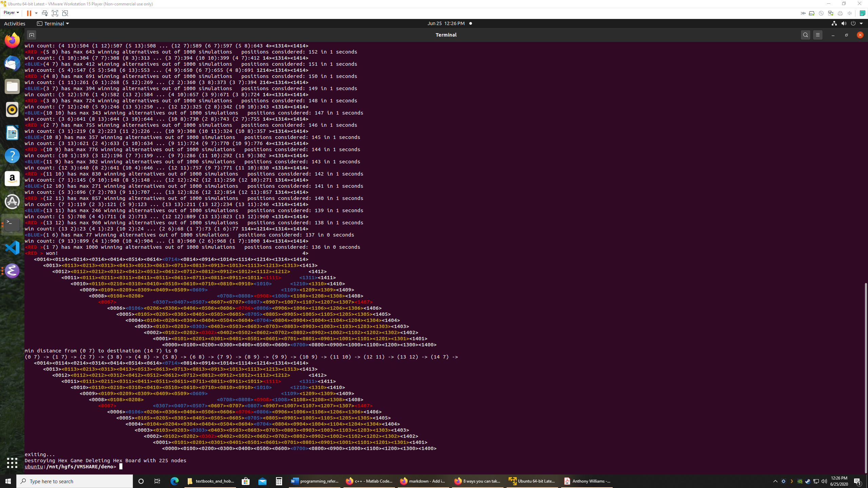Show Applications grid button
This screenshot has width=868, height=488.
pyautogui.click(x=12, y=463)
